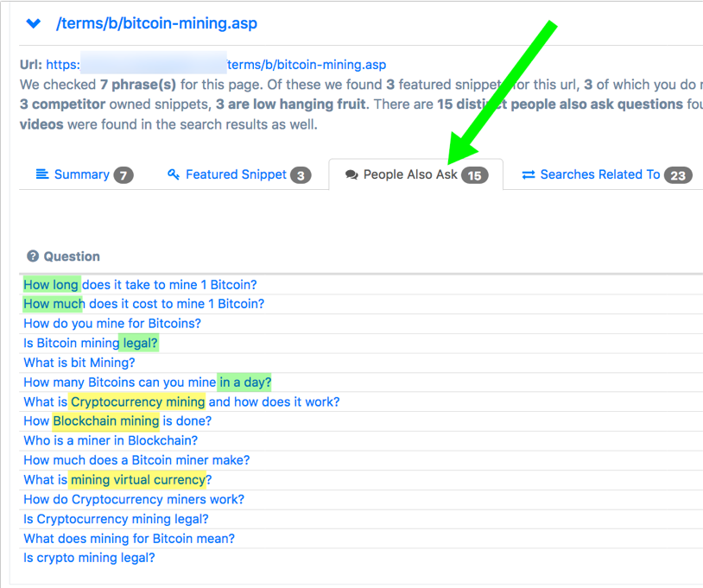
Task: Switch to the Summary tab
Action: click(81, 175)
